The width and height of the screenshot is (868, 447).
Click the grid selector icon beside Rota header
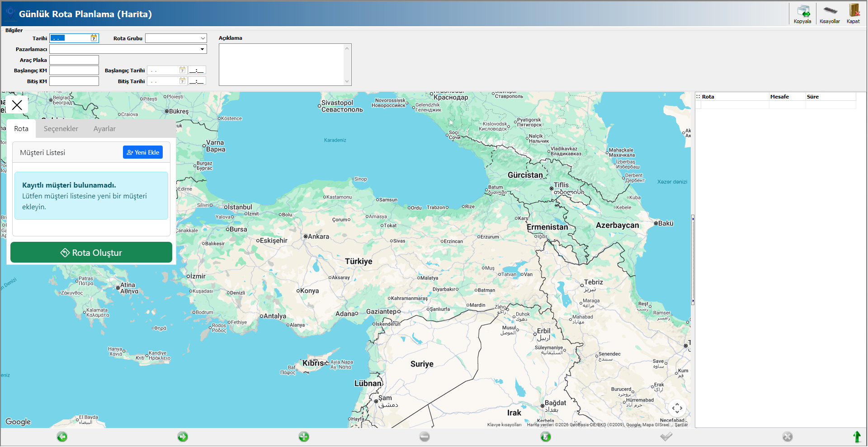698,97
